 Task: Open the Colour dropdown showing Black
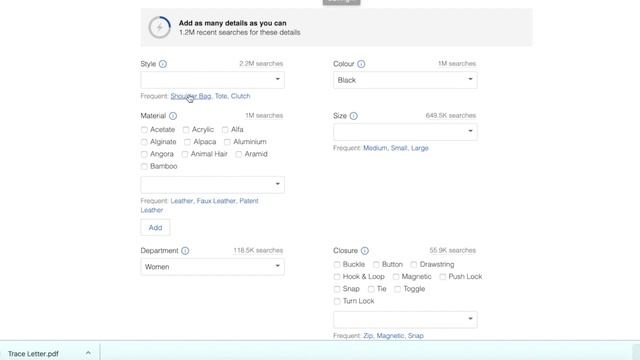point(405,80)
